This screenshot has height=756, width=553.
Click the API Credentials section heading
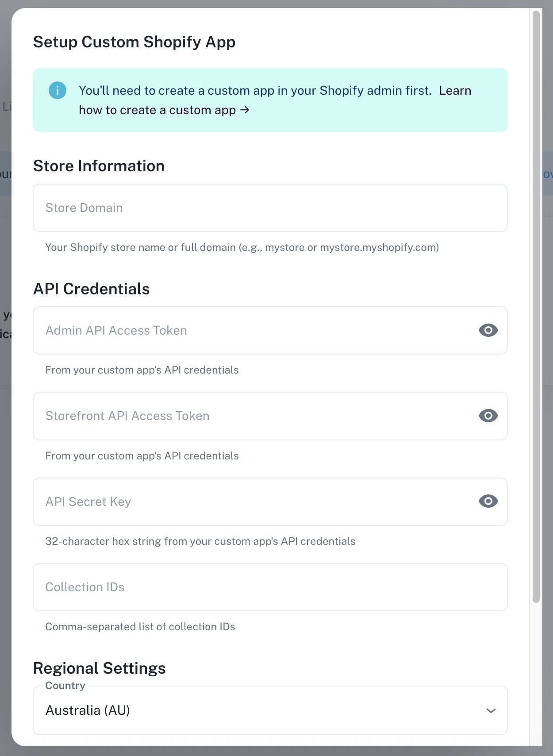pyautogui.click(x=92, y=289)
